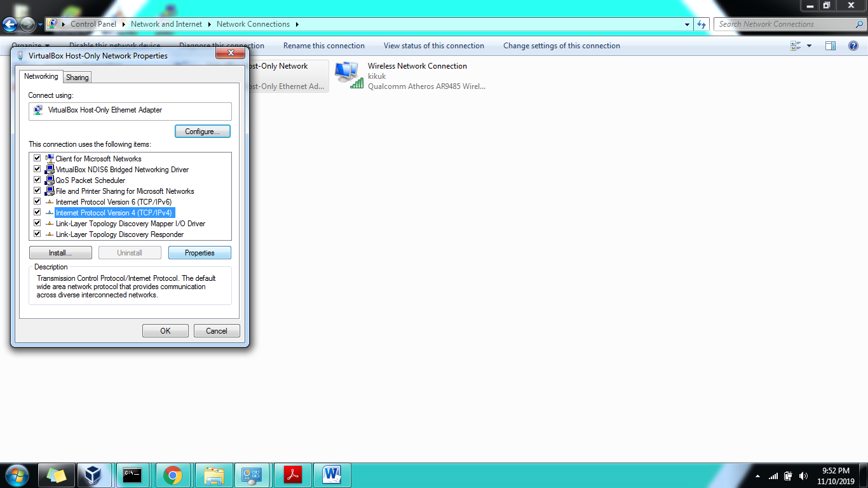868x488 pixels.
Task: Click View status of this connection
Action: [434, 46]
